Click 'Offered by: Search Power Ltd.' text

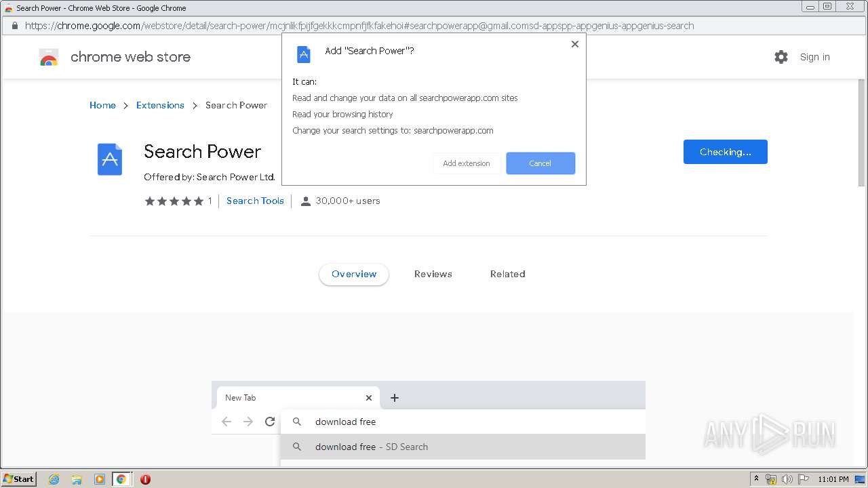coord(210,177)
